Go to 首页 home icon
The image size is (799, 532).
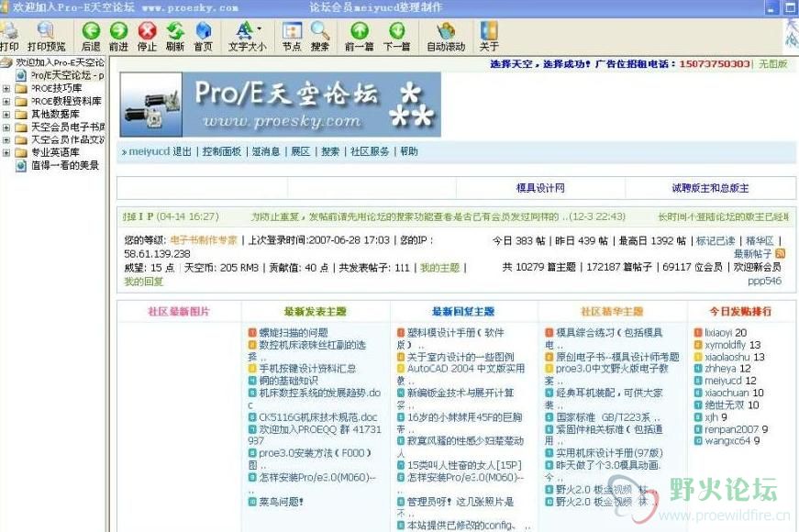click(x=204, y=31)
